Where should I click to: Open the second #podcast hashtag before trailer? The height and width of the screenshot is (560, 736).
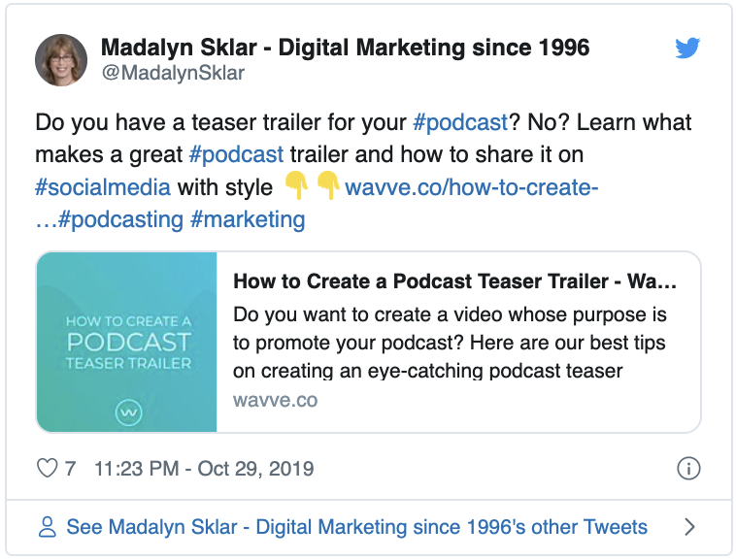click(236, 154)
